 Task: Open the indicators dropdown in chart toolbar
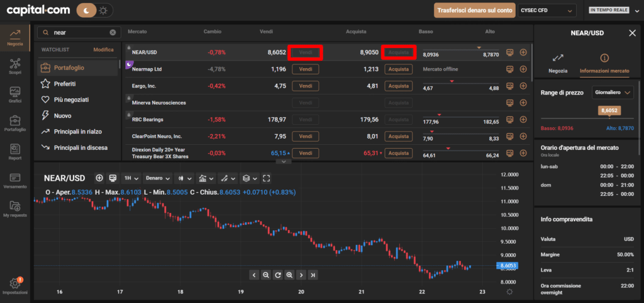click(x=206, y=178)
